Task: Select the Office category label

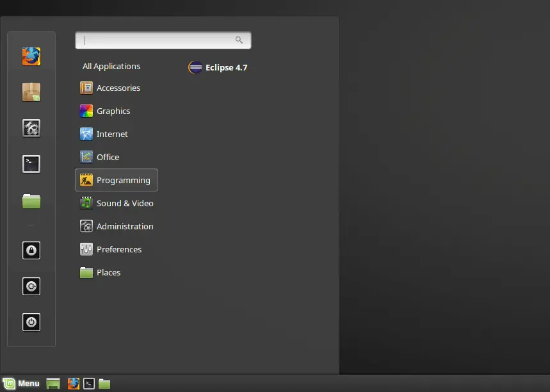Action: pyautogui.click(x=108, y=157)
